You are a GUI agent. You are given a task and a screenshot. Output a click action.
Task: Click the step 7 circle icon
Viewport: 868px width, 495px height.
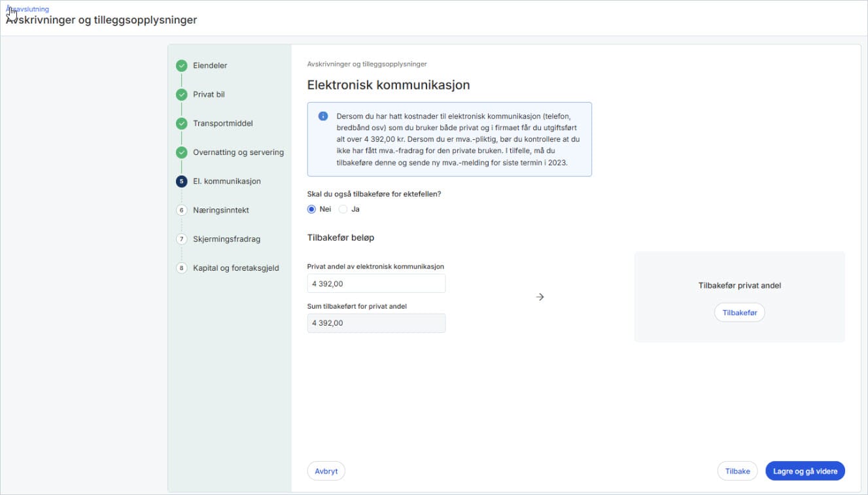pos(182,239)
